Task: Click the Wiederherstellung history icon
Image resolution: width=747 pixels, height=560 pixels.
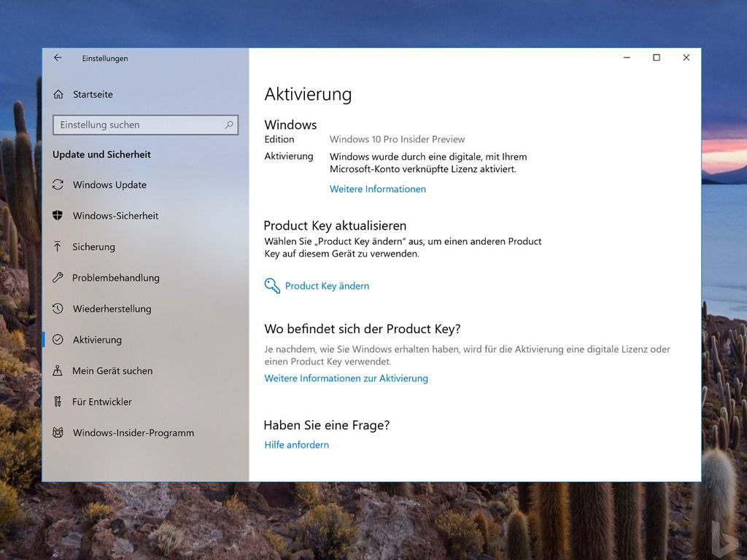Action: pos(58,308)
